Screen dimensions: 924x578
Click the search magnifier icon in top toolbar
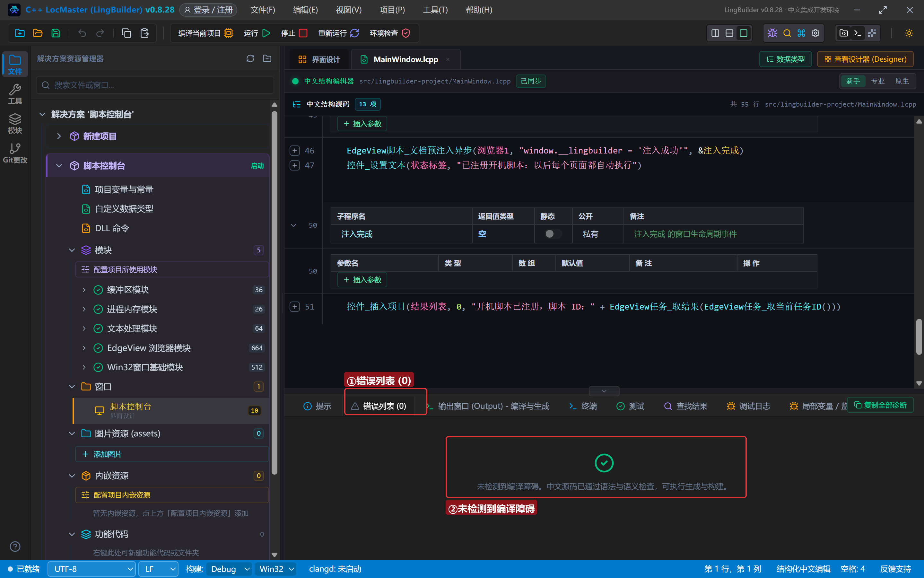787,33
